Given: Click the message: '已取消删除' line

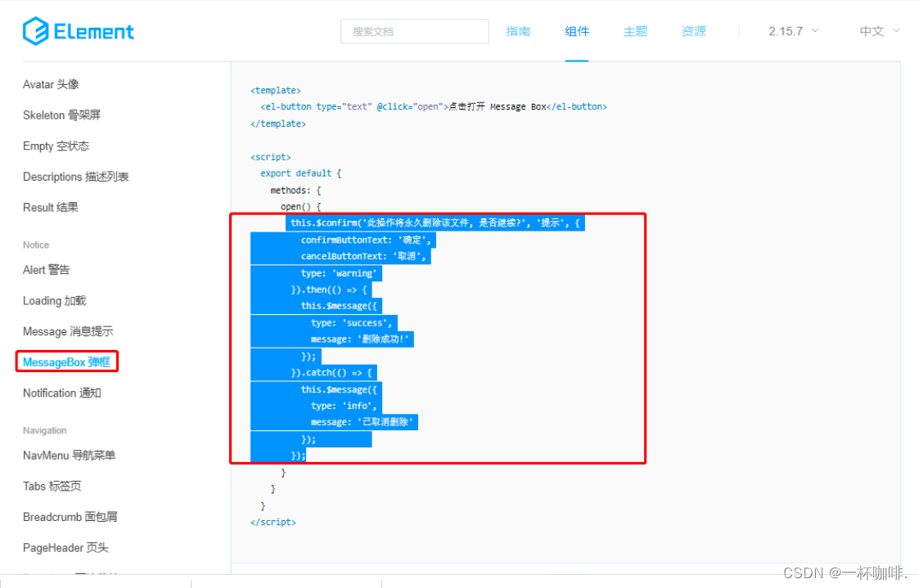Looking at the screenshot, I should 363,422.
